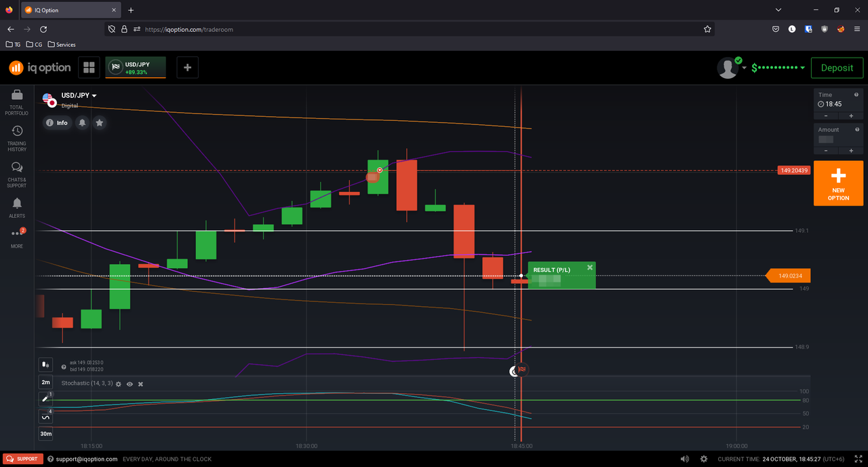The height and width of the screenshot is (467, 868).
Task: Open the CG bookmarks folder
Action: coord(34,45)
